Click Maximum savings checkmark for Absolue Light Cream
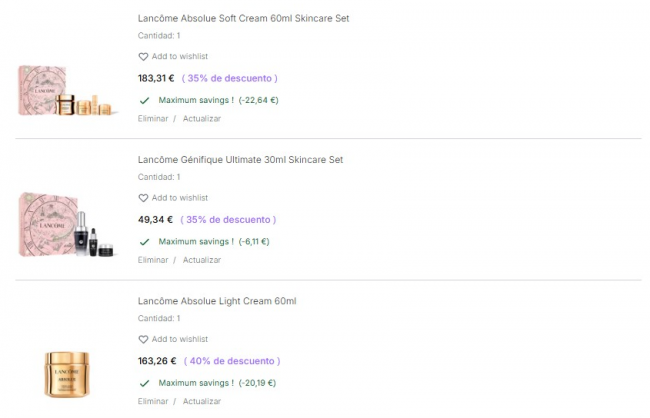Image resolution: width=650 pixels, height=418 pixels. (x=145, y=382)
